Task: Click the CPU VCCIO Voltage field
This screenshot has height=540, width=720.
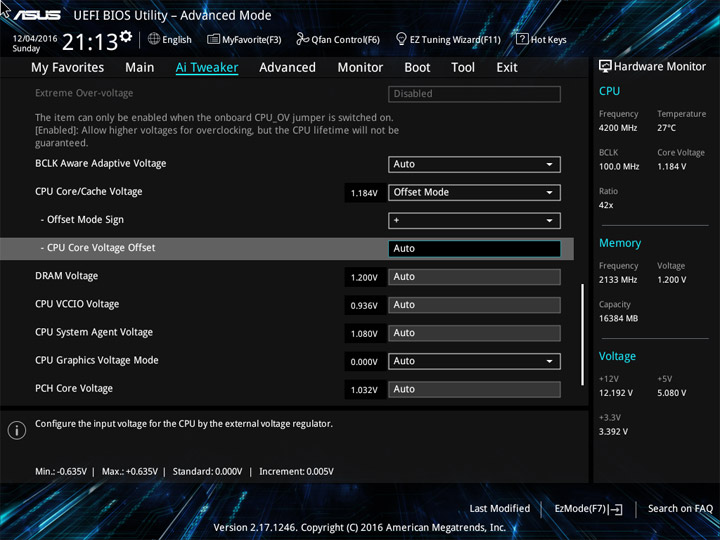Action: (x=474, y=305)
